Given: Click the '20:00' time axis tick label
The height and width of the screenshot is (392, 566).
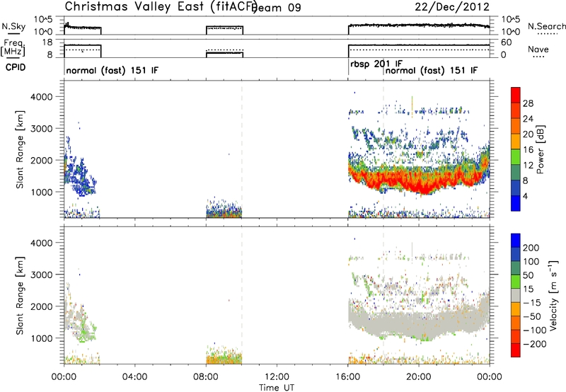Looking at the screenshot, I should pos(418,377).
